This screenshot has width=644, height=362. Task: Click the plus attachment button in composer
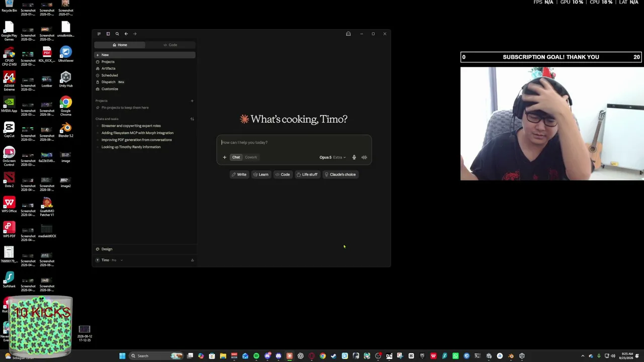tap(224, 157)
